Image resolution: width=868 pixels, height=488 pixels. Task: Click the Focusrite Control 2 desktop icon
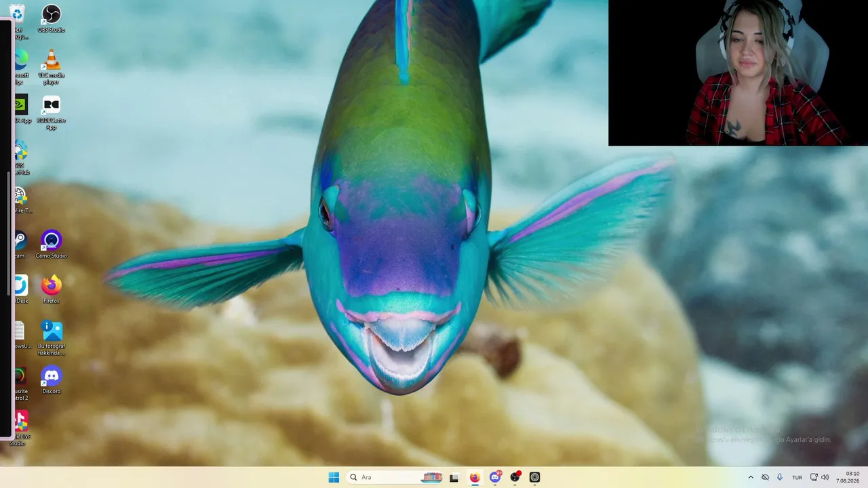[20, 383]
